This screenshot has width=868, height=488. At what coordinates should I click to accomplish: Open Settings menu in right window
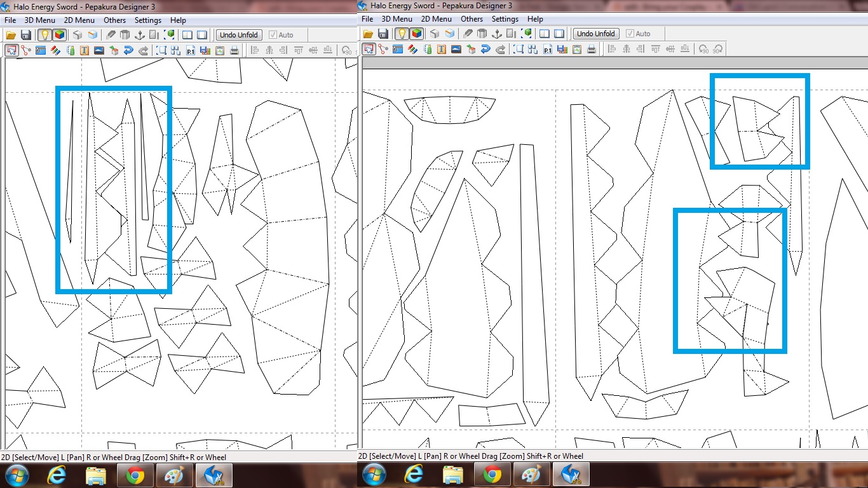coord(505,19)
